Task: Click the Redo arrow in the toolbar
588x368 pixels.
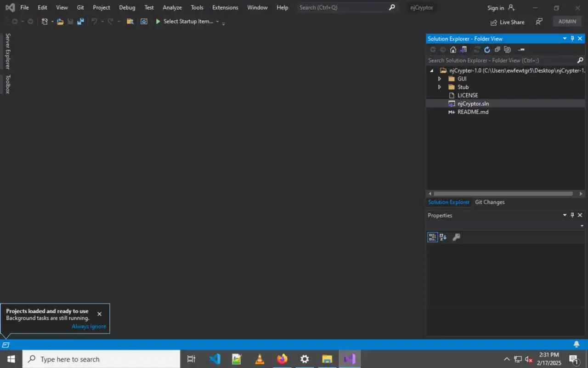Action: pyautogui.click(x=111, y=22)
